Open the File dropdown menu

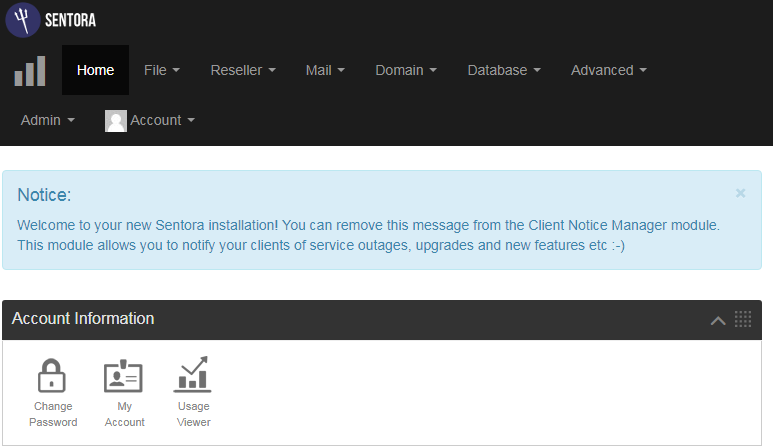pyautogui.click(x=162, y=70)
